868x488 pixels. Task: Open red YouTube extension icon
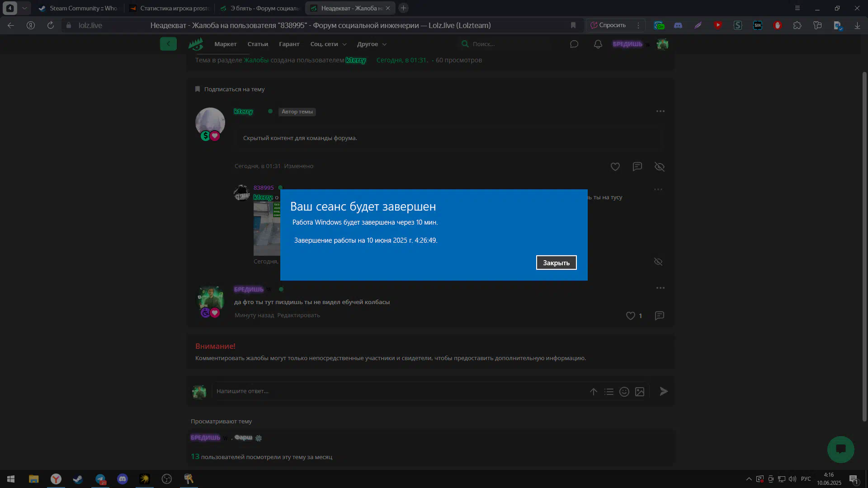click(718, 25)
